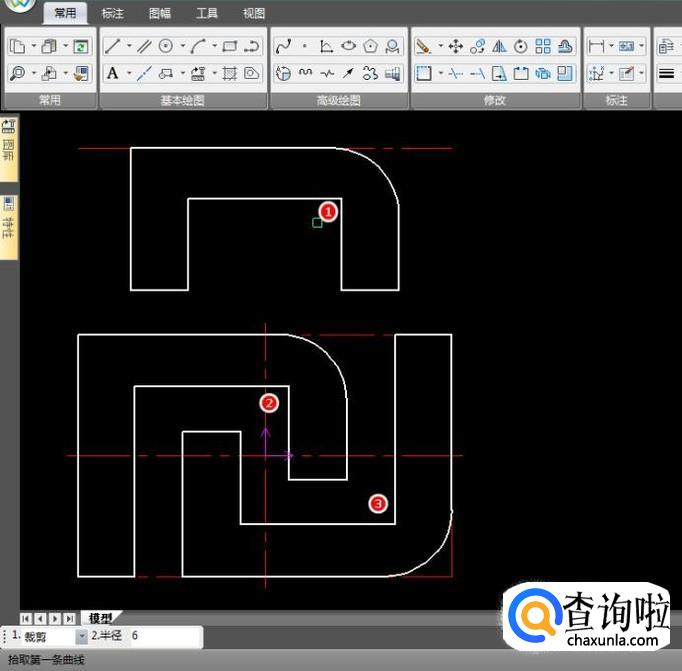Select the Polygon tool
This screenshot has width=682, height=671.
(371, 46)
